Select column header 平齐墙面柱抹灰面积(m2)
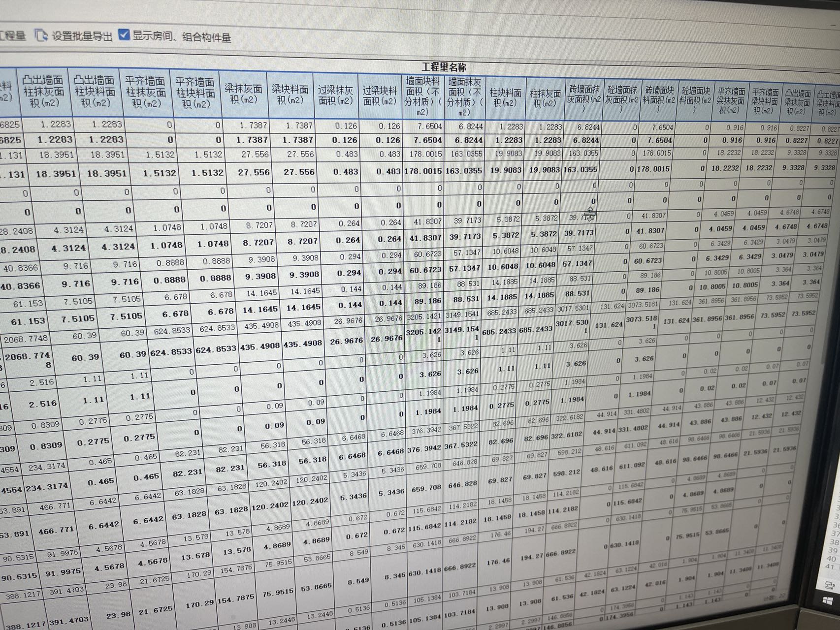This screenshot has height=630, width=840. pos(145,92)
